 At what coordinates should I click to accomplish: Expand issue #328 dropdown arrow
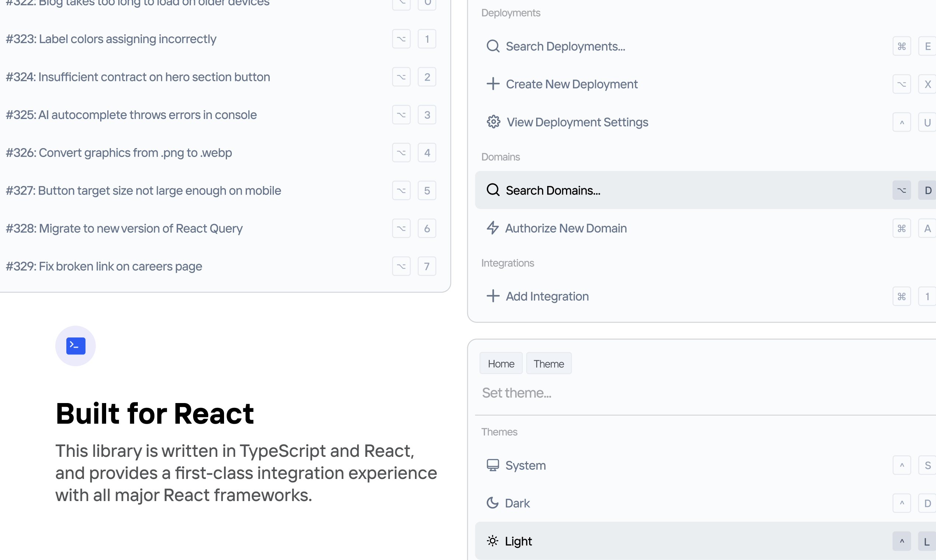(x=401, y=228)
